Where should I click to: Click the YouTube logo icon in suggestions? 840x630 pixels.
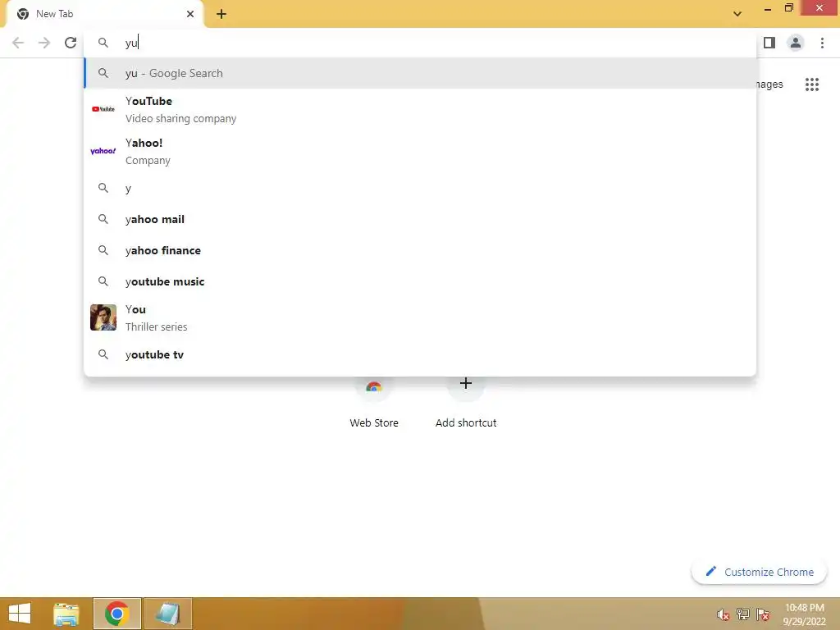pyautogui.click(x=103, y=109)
